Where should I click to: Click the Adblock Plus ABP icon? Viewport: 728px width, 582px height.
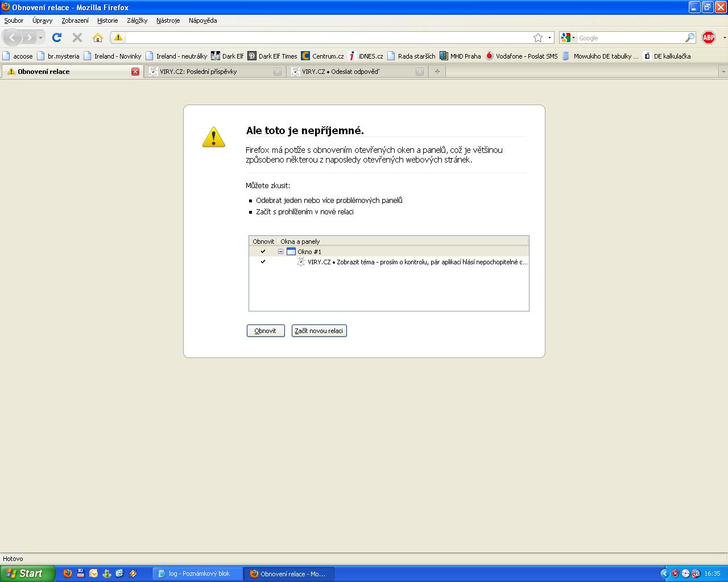(x=708, y=38)
